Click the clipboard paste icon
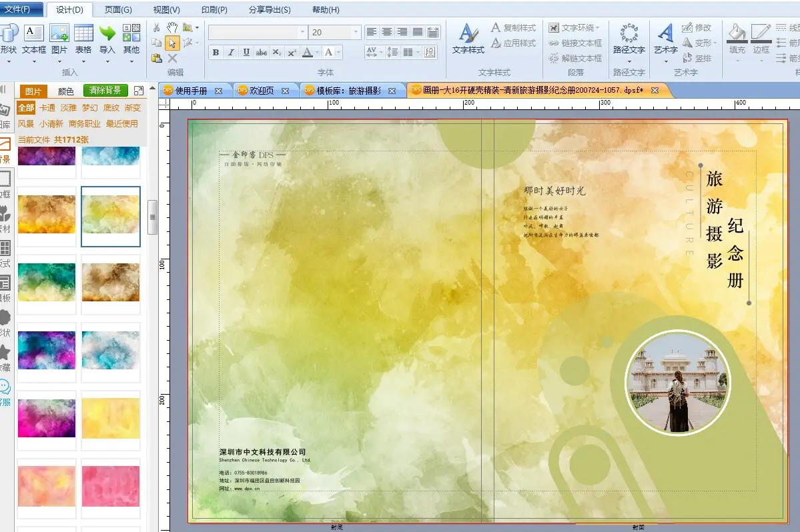Screen dimensions: 800x532 coord(157,58)
